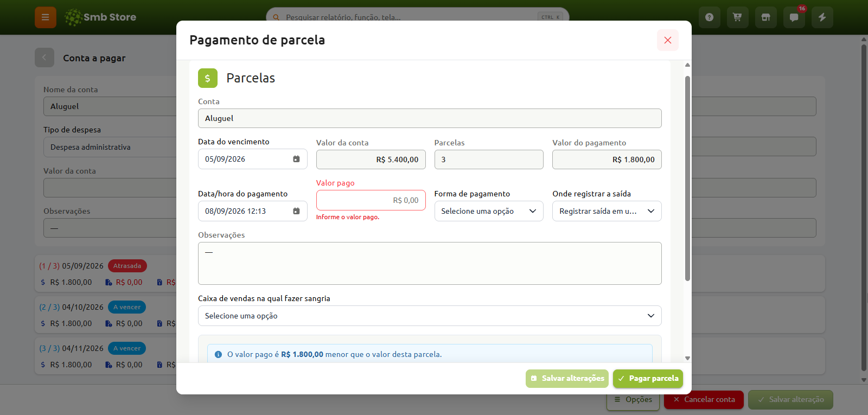Viewport: 868px width, 415px height.
Task: Click the Observações textarea in the dialog
Action: click(430, 263)
